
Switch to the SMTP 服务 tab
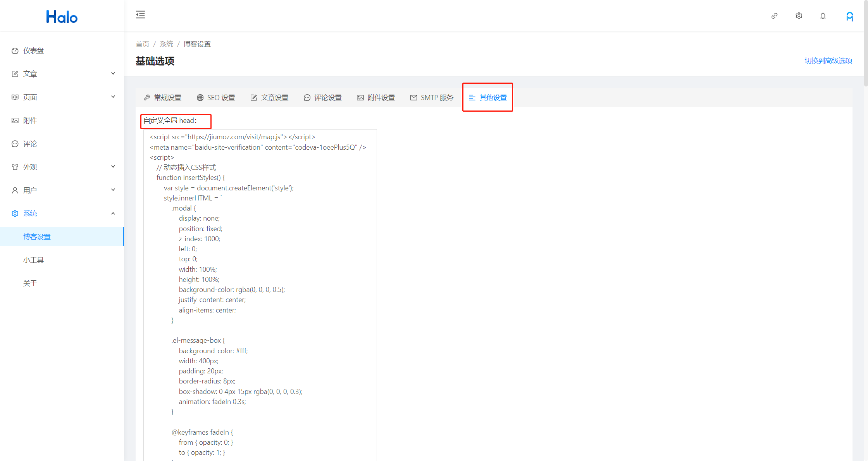click(432, 98)
